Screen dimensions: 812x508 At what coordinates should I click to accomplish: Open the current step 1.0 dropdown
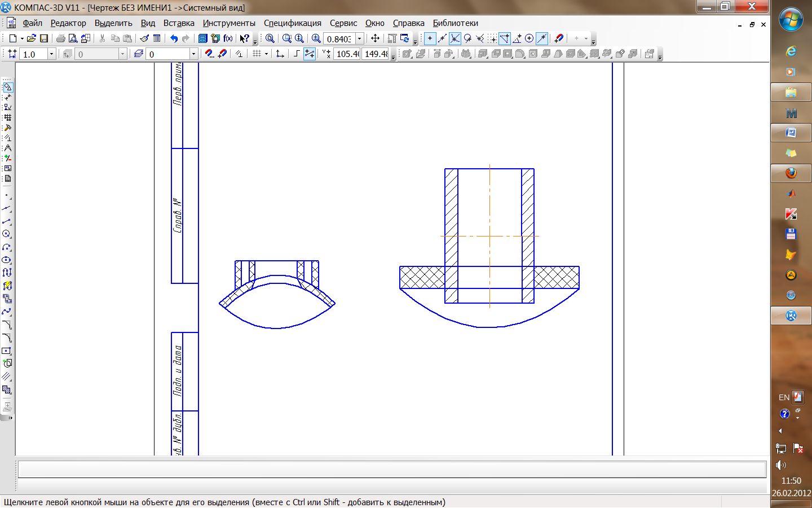pyautogui.click(x=52, y=54)
